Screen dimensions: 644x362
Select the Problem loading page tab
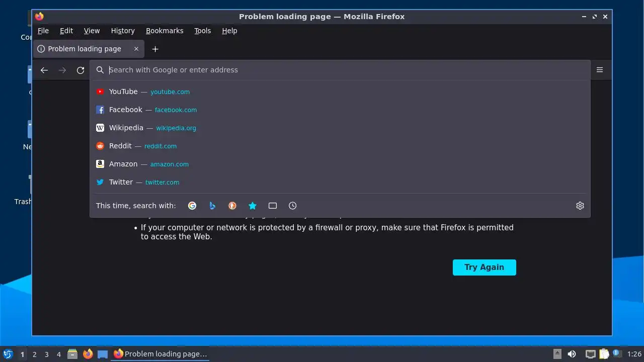pyautogui.click(x=89, y=49)
